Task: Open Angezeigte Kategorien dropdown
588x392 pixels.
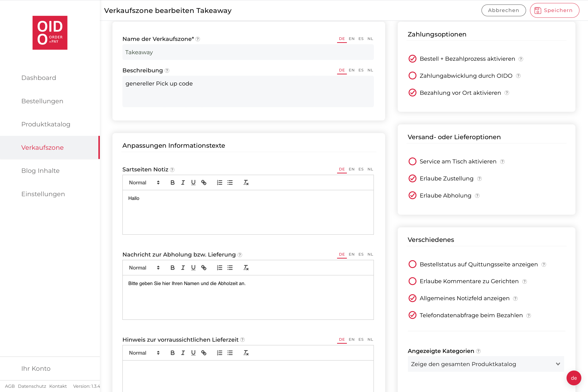Action: (486, 364)
